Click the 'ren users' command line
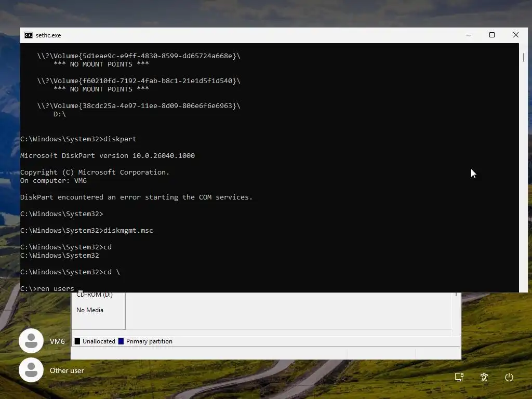The height and width of the screenshot is (399, 532). pyautogui.click(x=47, y=289)
